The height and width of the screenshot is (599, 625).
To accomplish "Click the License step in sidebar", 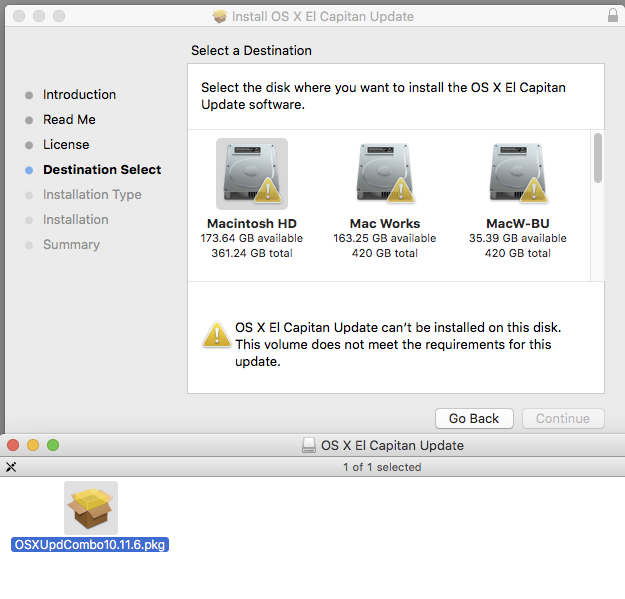I will pyautogui.click(x=66, y=145).
